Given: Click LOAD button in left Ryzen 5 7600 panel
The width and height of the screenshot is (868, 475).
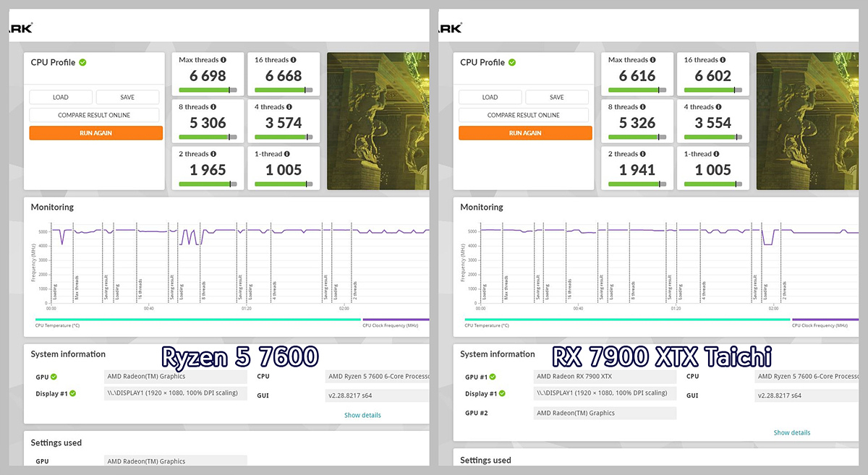Looking at the screenshot, I should [61, 97].
